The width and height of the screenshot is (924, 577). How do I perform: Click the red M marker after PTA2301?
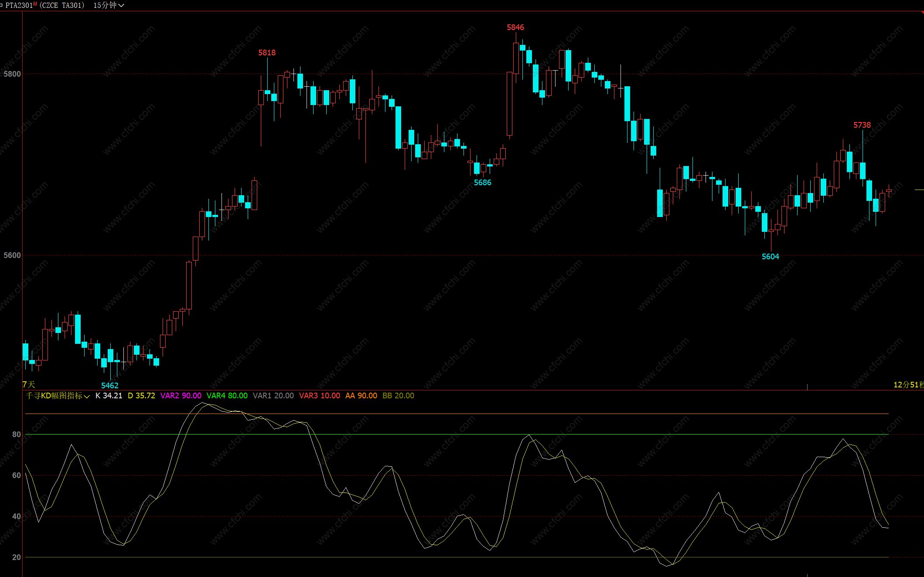click(35, 4)
